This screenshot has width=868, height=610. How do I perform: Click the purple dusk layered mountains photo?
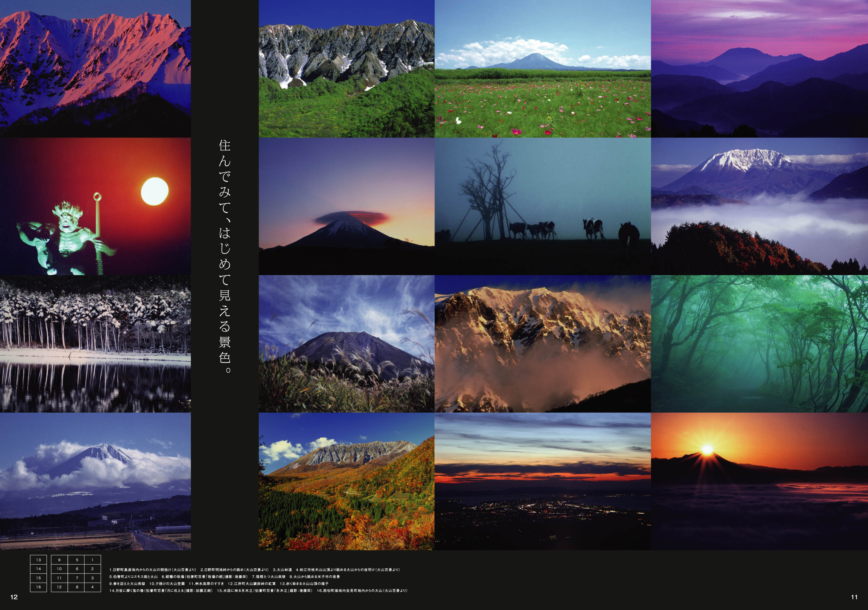pos(759,68)
